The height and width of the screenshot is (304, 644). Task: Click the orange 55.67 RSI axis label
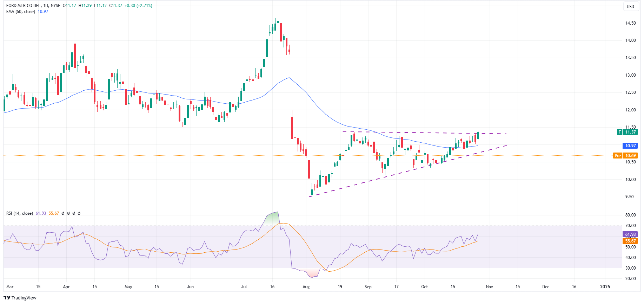[630, 241]
